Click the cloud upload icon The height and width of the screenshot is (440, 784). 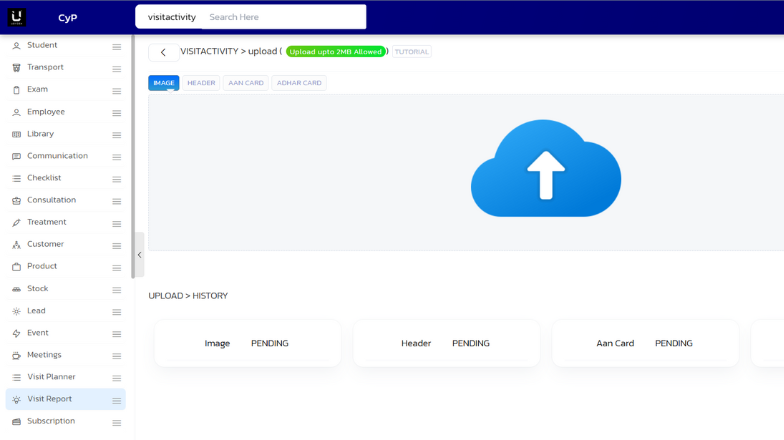[x=545, y=169]
